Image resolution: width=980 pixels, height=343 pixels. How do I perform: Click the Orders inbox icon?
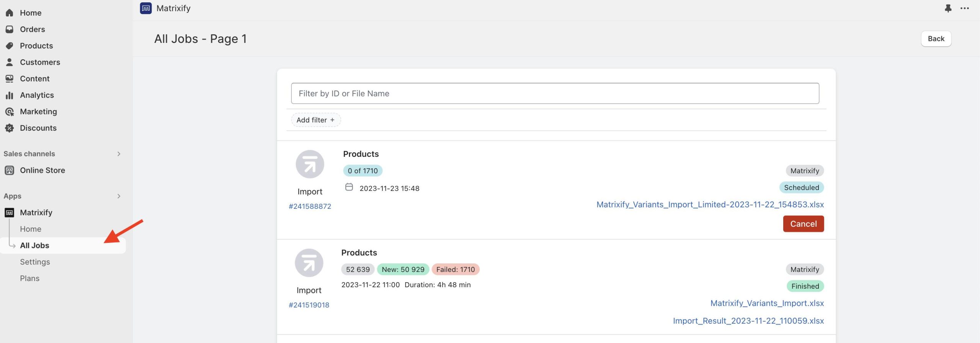pyautogui.click(x=10, y=29)
